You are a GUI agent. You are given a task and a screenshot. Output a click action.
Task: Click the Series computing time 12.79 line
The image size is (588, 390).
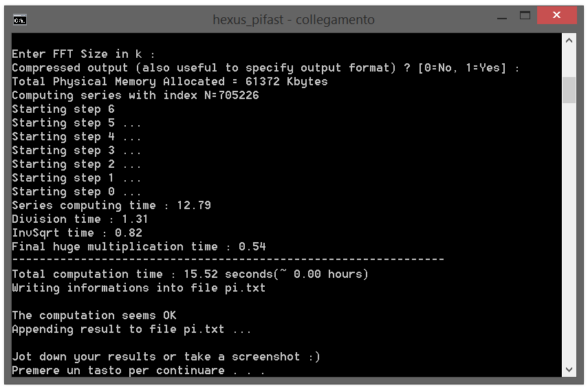pyautogui.click(x=111, y=206)
